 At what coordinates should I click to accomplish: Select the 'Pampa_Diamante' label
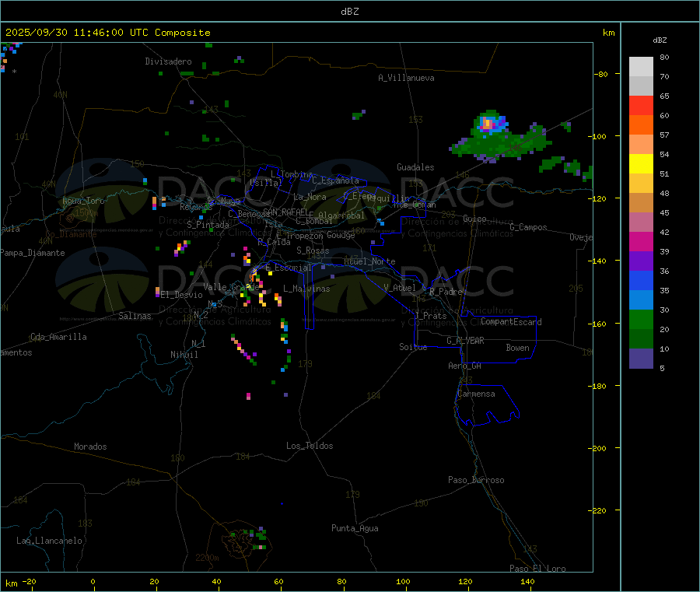(33, 253)
